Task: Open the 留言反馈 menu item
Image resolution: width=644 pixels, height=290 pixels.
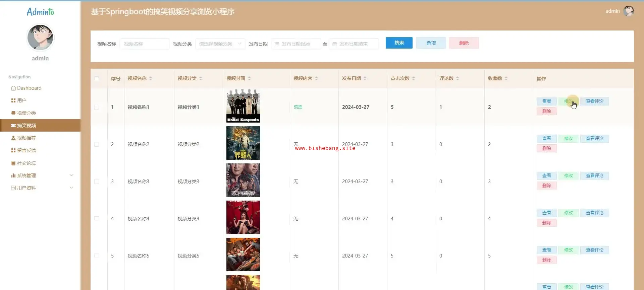Action: point(40,150)
